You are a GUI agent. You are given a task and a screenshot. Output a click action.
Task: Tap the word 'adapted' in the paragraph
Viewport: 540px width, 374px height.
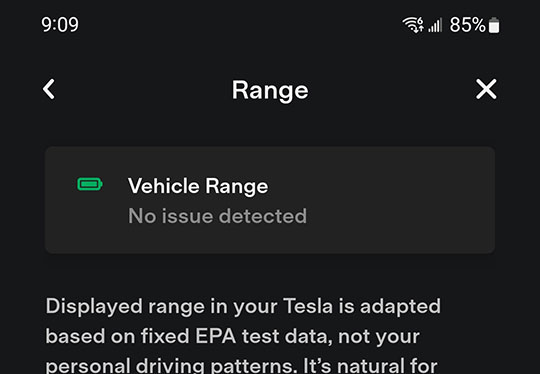[400, 307]
